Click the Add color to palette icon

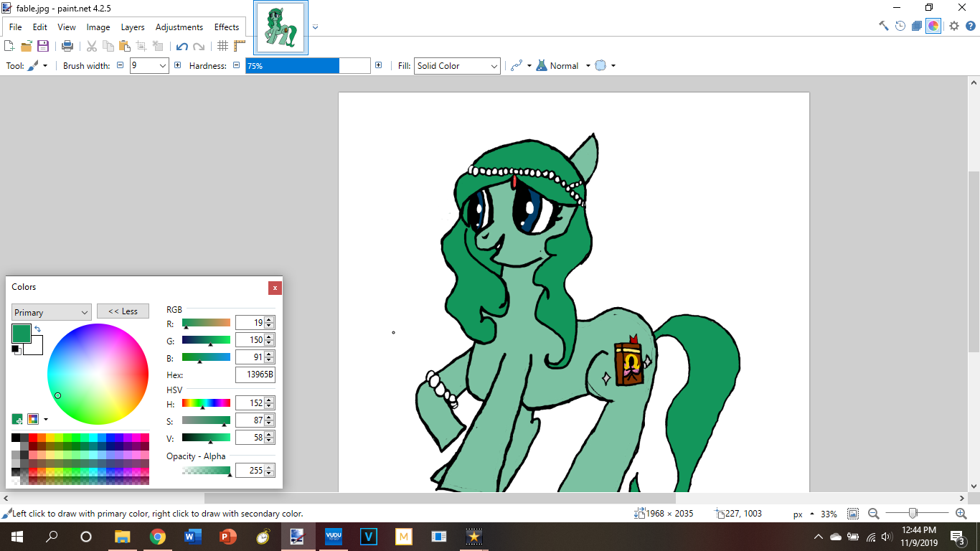pos(17,419)
